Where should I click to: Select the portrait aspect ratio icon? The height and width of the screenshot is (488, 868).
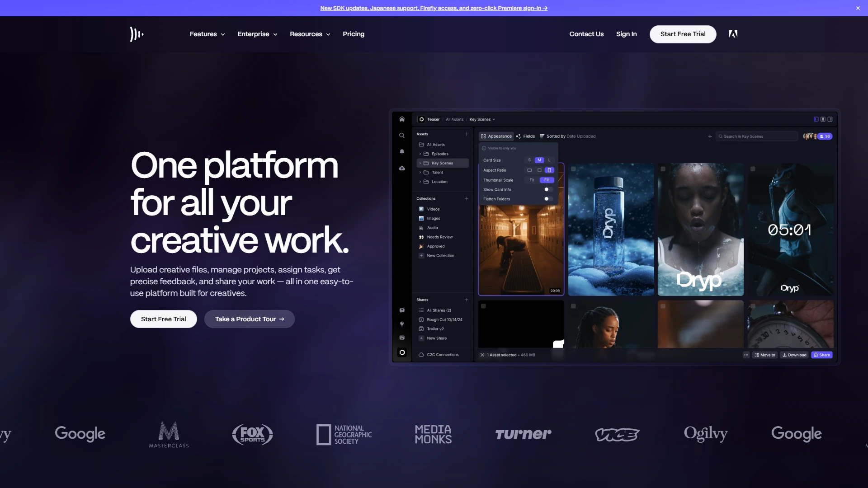tap(549, 170)
